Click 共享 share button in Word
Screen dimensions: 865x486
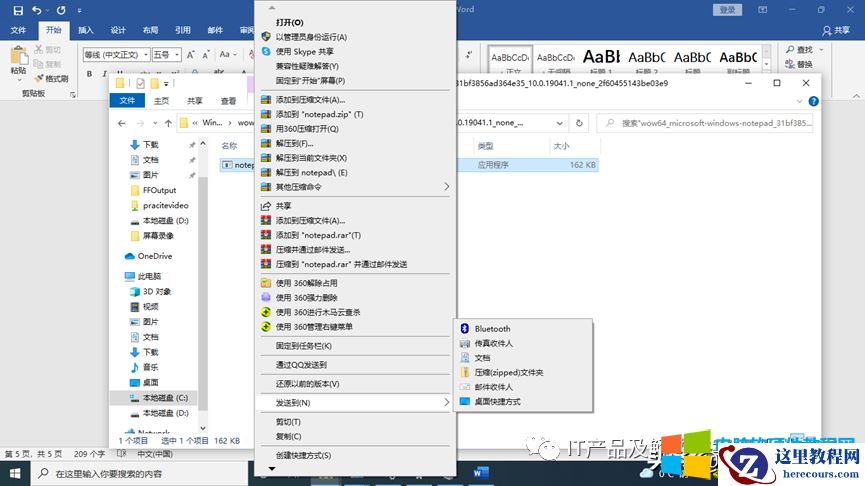836,31
